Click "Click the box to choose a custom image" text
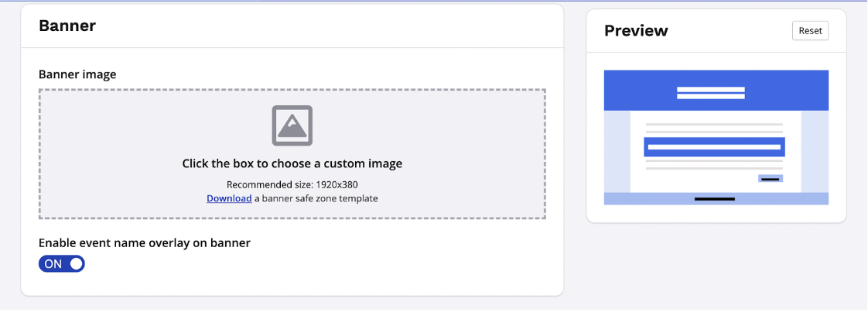 (x=292, y=163)
